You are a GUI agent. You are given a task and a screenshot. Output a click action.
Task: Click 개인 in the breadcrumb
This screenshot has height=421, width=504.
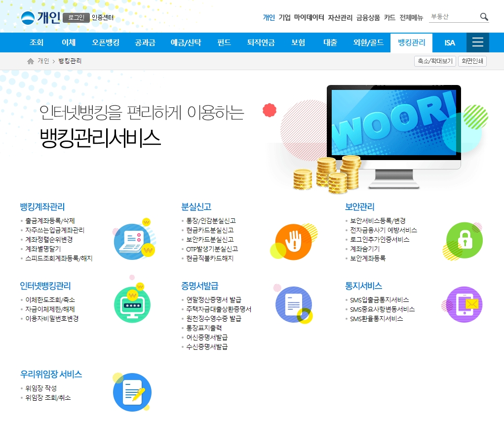pyautogui.click(x=43, y=61)
